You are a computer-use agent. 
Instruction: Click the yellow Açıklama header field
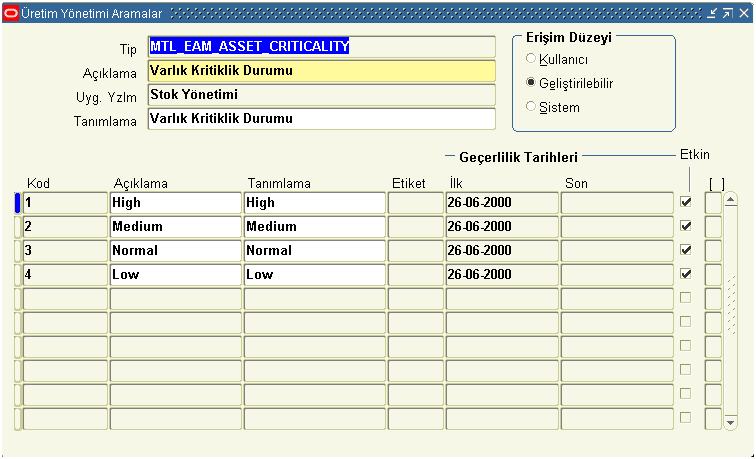tap(321, 71)
